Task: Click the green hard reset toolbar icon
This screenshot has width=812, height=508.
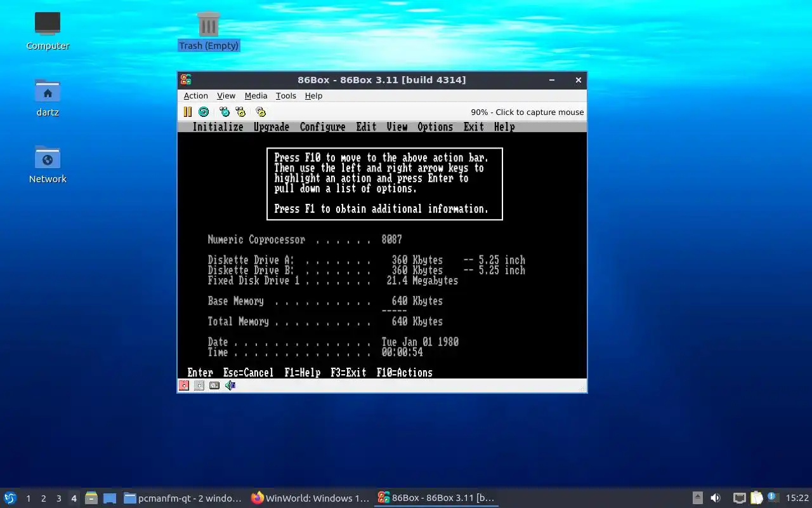Action: click(x=204, y=112)
